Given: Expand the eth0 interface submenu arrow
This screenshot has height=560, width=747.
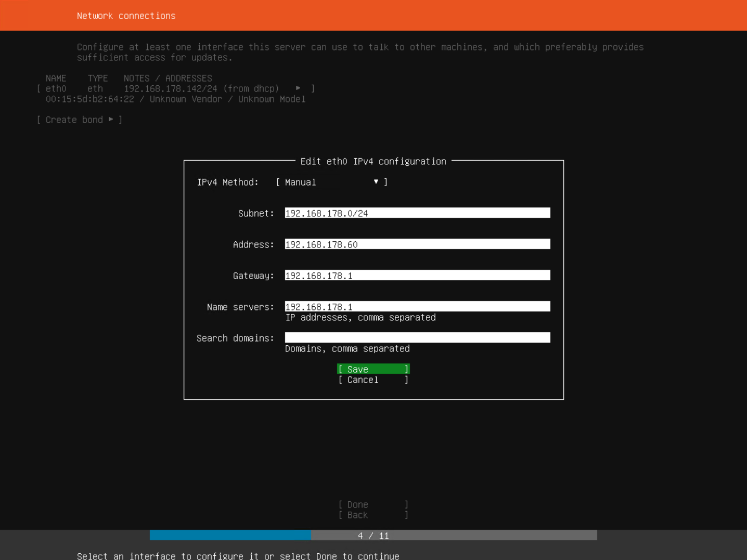Looking at the screenshot, I should [x=298, y=88].
